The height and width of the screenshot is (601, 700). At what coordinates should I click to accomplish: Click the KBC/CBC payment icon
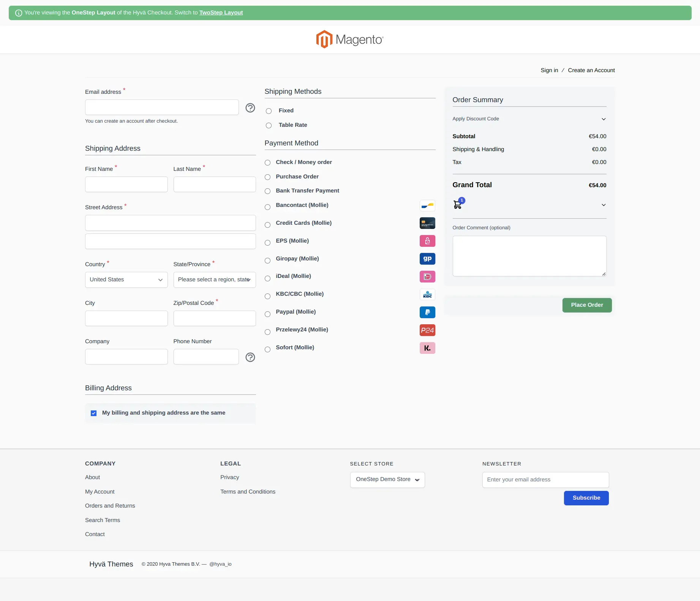[427, 294]
